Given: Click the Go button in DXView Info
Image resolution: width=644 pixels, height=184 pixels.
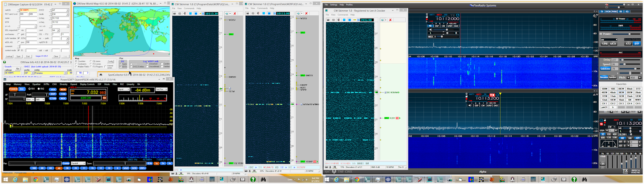Looking at the screenshot, I should point(18,69).
